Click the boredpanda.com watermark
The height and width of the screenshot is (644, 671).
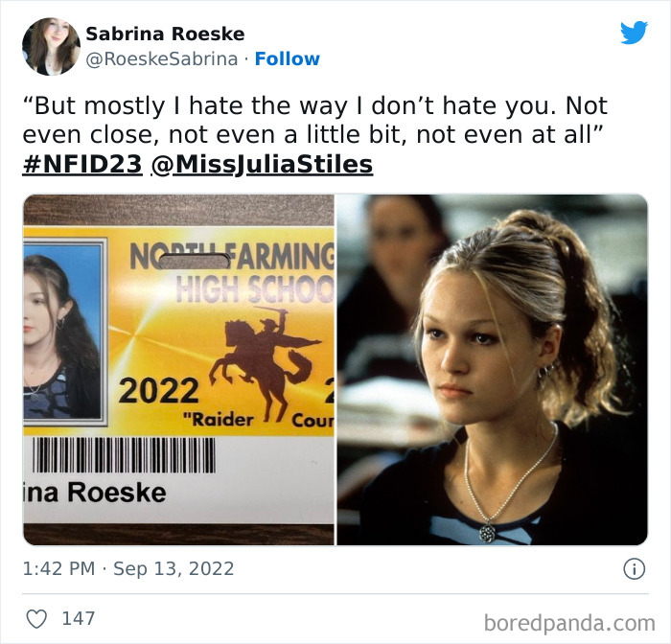tap(569, 623)
